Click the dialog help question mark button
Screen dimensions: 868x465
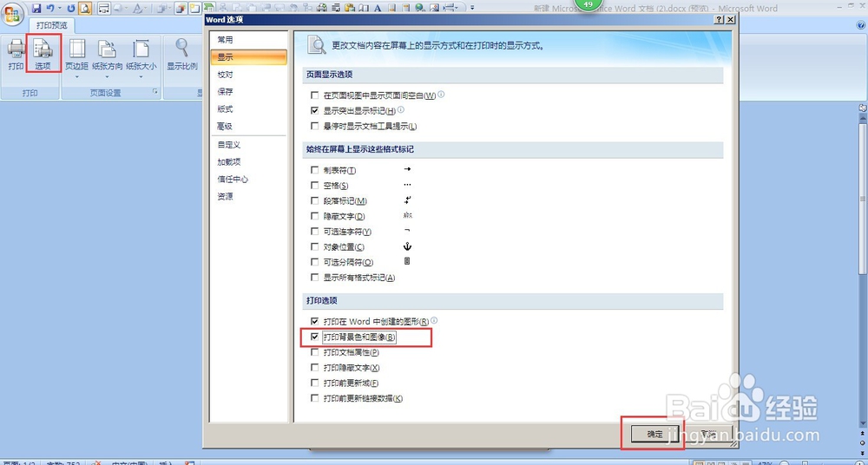(x=719, y=20)
